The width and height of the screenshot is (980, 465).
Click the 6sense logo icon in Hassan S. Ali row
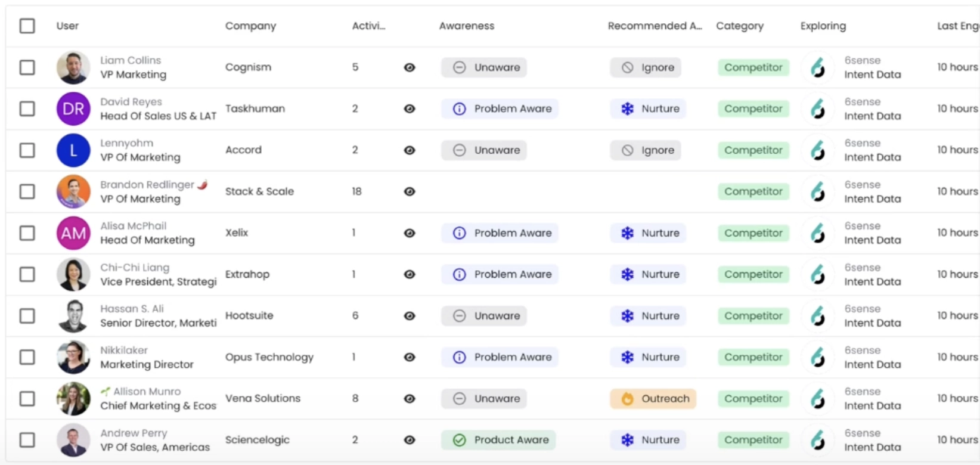(x=818, y=316)
